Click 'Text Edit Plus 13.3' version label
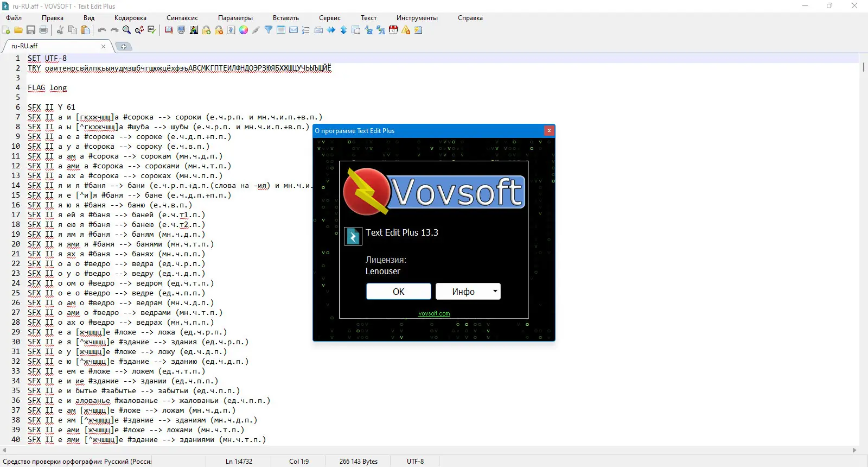Viewport: 868px width, 467px height. coord(402,232)
